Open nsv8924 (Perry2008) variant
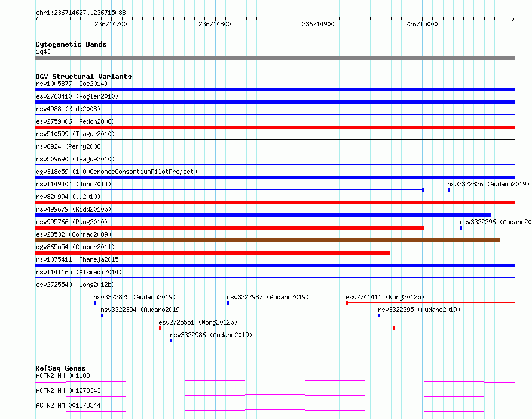This screenshot has height=419, width=532. [x=70, y=146]
